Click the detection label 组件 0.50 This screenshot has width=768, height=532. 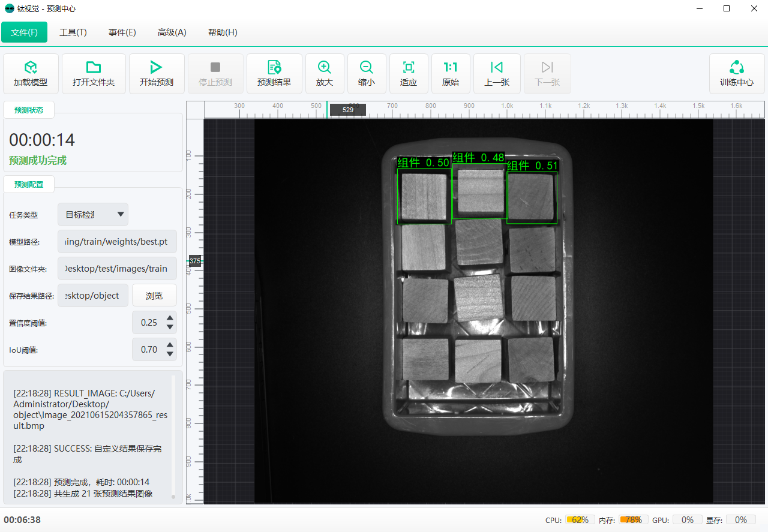tap(424, 163)
